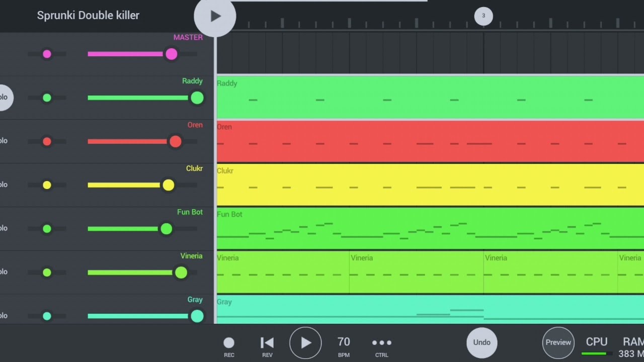Adjust the MASTER volume slider knob
This screenshot has height=362, width=644.
point(172,54)
